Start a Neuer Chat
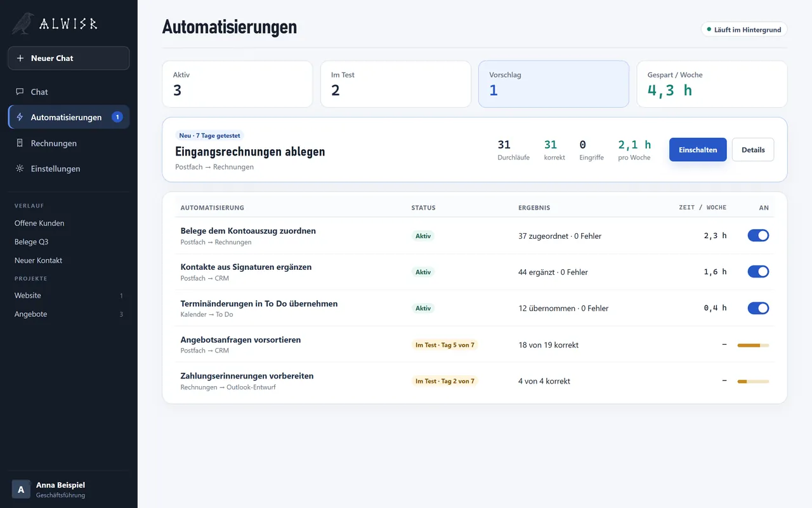 (69, 58)
